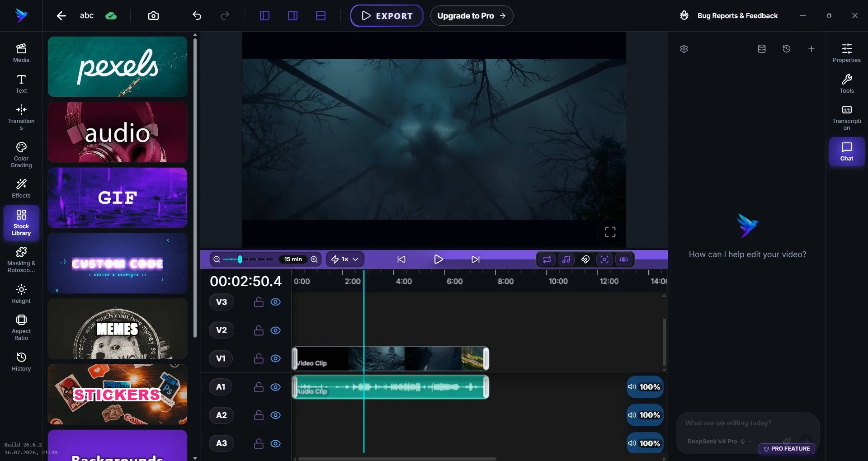This screenshot has height=461, width=868.
Task: Open the Media panel
Action: point(21,53)
